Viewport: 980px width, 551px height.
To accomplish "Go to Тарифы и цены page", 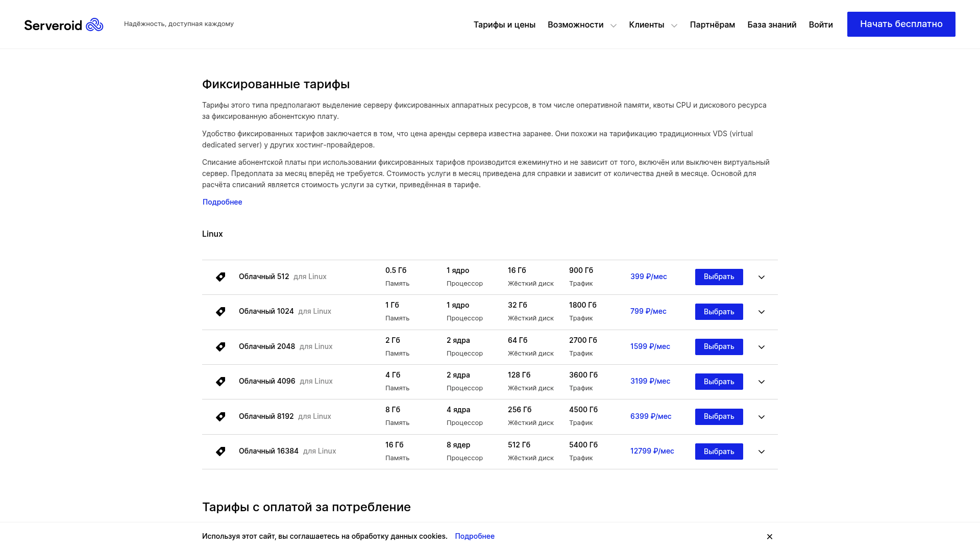I will (504, 25).
